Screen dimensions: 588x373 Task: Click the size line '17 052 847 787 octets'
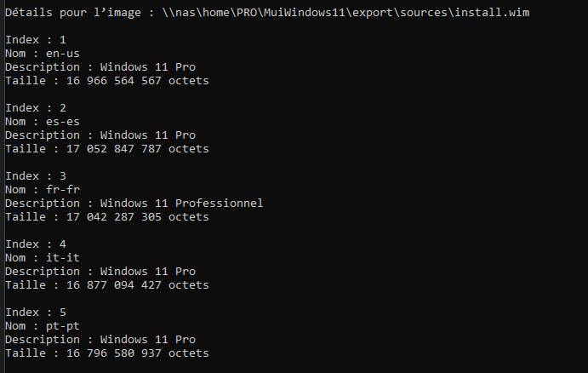pos(107,149)
